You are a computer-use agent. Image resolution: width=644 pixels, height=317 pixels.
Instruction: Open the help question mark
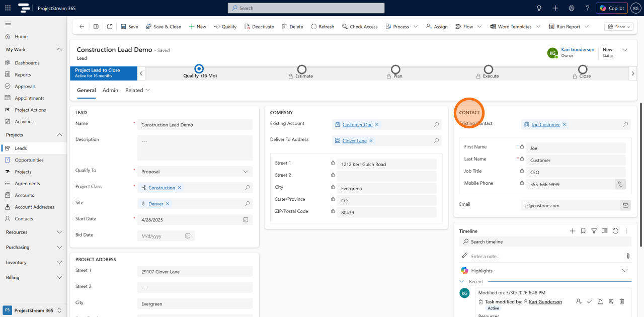pyautogui.click(x=587, y=8)
